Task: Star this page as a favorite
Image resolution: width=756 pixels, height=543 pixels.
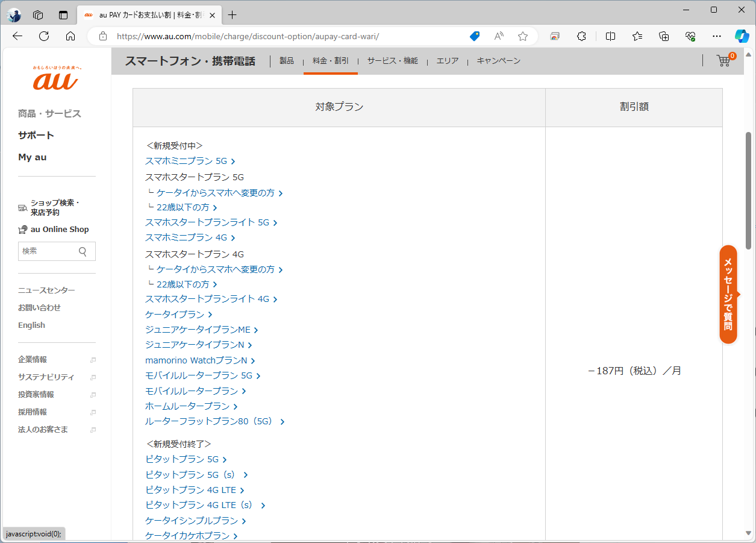Action: point(522,36)
